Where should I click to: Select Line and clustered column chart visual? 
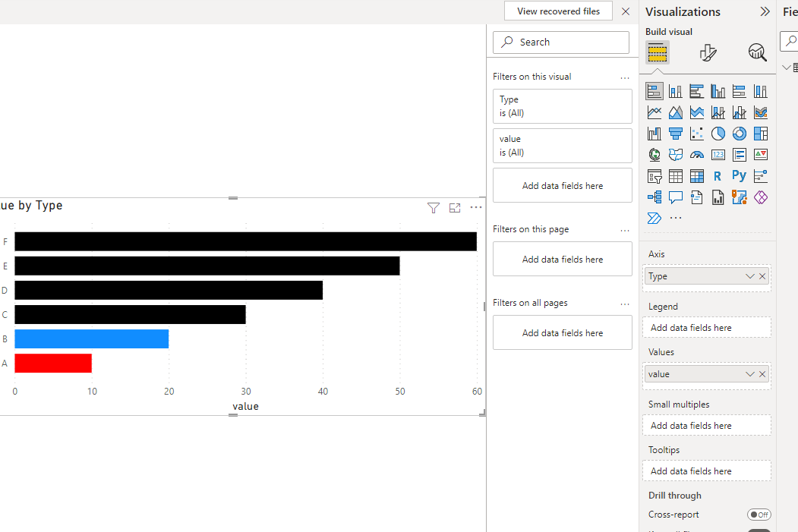pyautogui.click(x=739, y=112)
